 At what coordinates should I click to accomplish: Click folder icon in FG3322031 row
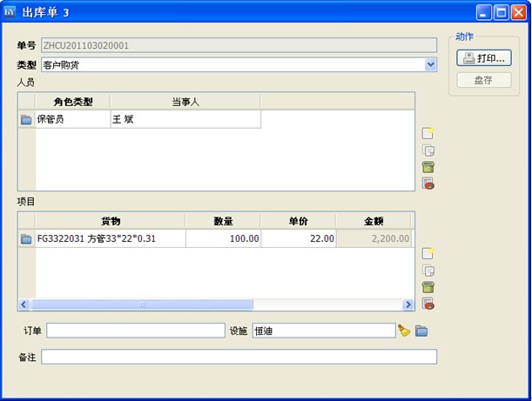pos(26,238)
